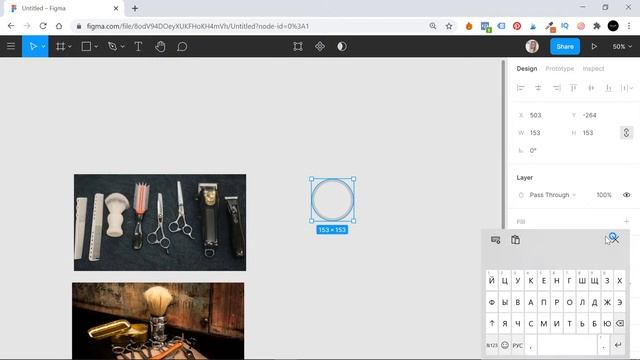Image resolution: width=640 pixels, height=360 pixels.
Task: Open the shape tools dropdown arrow
Action: tap(96, 47)
